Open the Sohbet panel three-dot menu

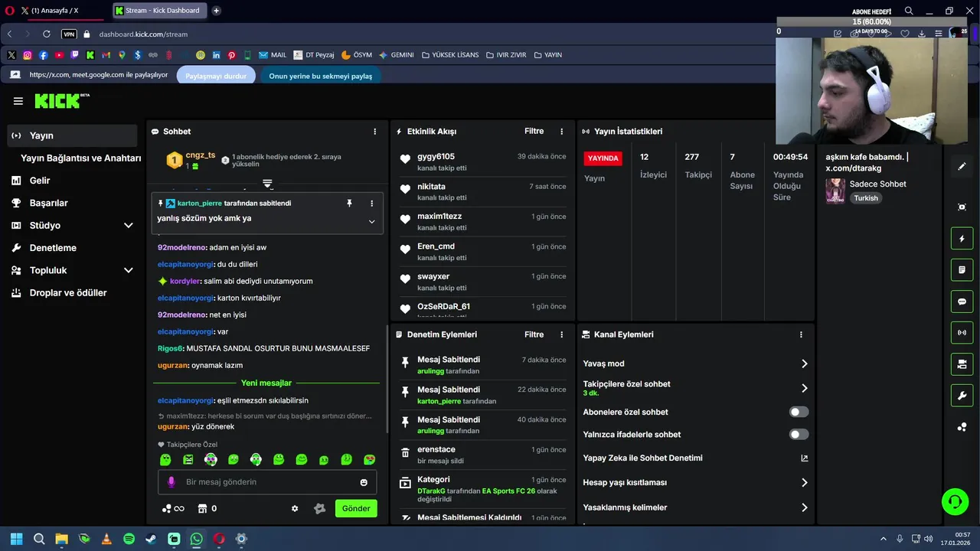click(374, 132)
